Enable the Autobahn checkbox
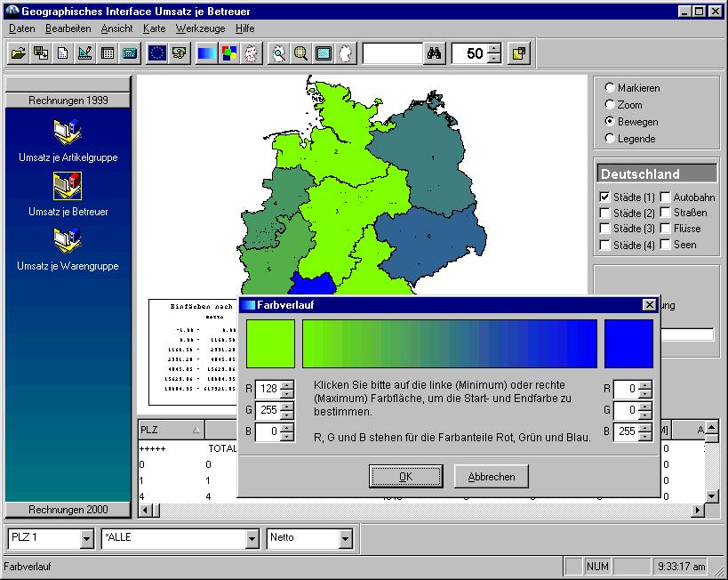Viewport: 728px width, 580px height. (666, 197)
